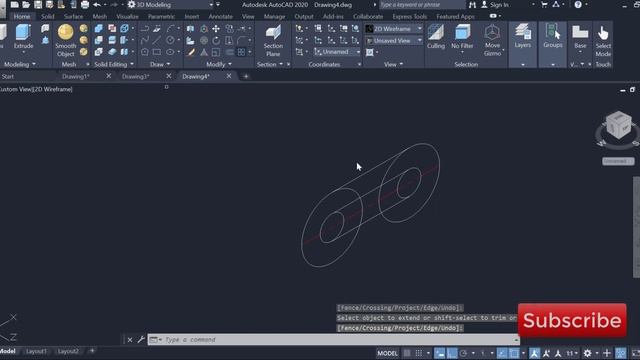Screen dimensions: 640x360
Task: Click the Undo arrow in quick access toolbar
Action: point(97,5)
